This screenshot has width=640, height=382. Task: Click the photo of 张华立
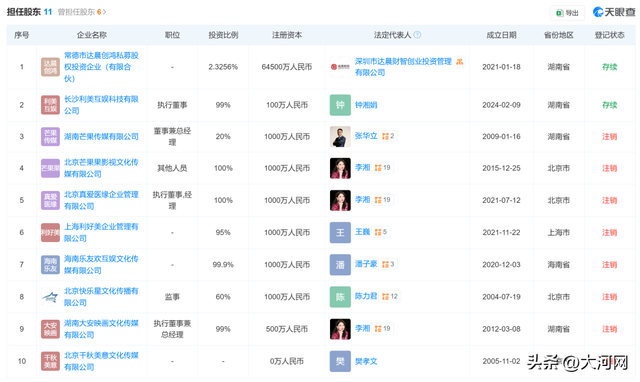tap(340, 137)
